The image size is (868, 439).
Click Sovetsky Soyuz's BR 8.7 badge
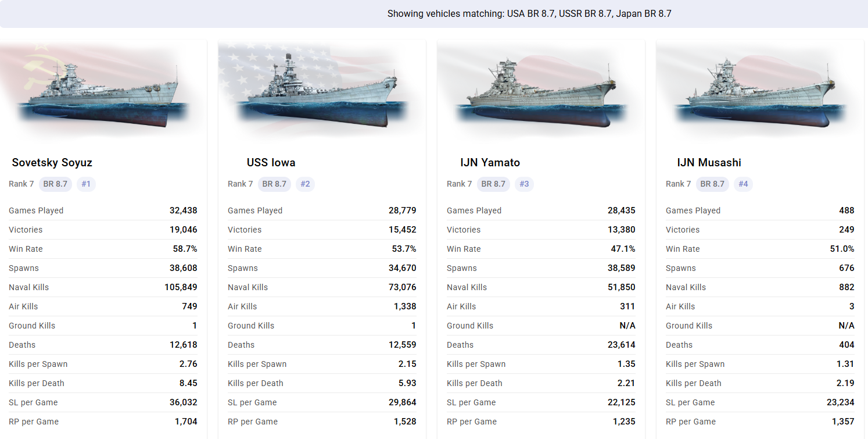(55, 184)
